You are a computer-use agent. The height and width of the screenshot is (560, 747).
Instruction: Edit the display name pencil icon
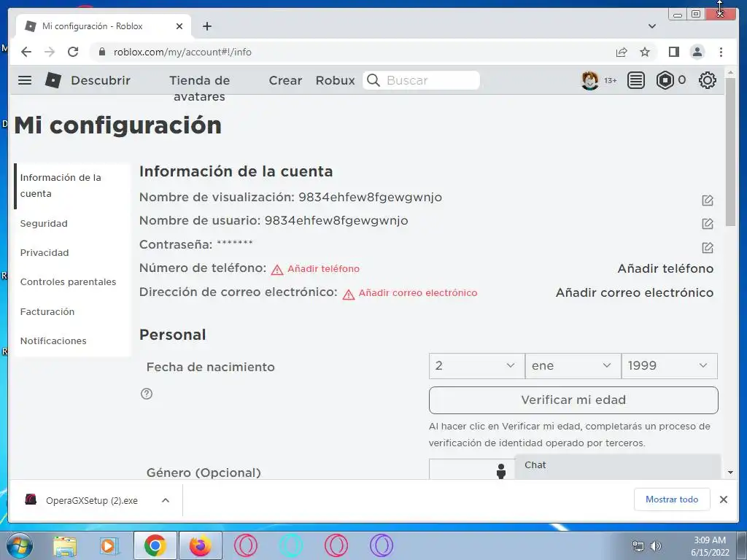[x=708, y=201]
